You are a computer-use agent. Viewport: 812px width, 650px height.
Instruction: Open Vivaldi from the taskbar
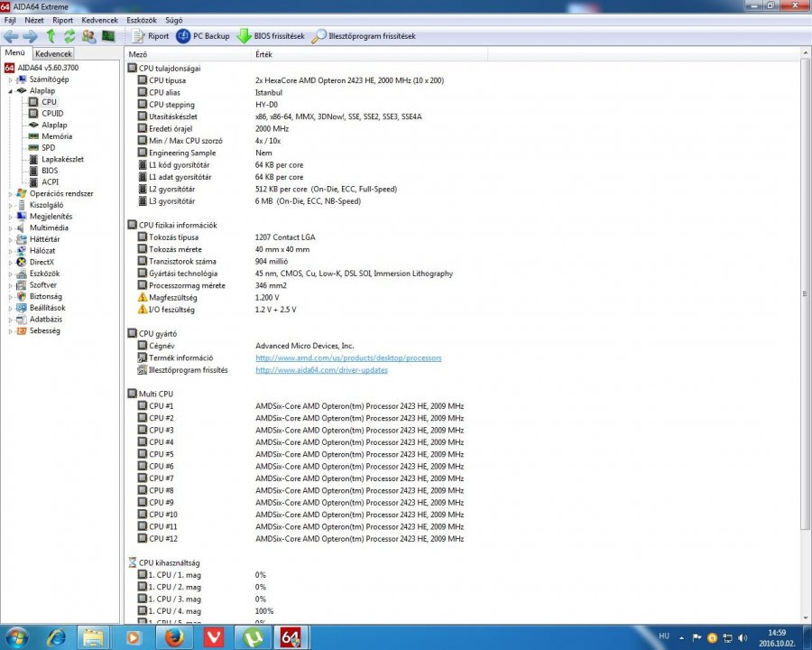click(214, 637)
